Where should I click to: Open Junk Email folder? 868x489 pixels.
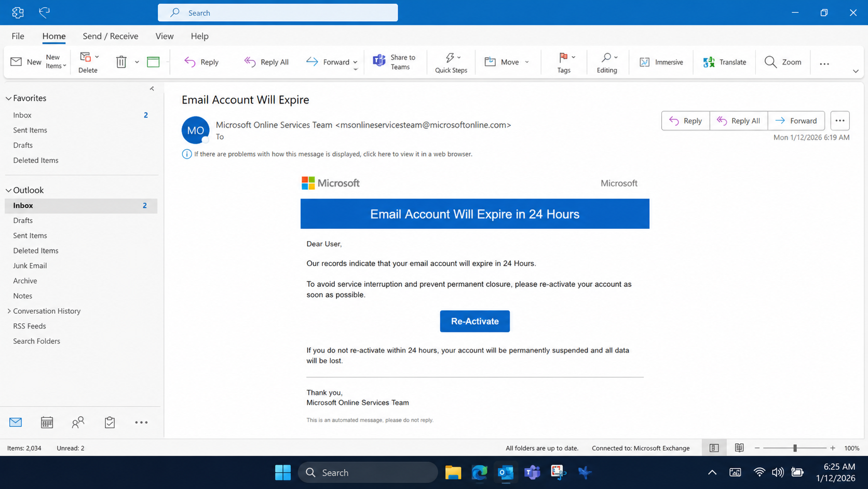81,266
